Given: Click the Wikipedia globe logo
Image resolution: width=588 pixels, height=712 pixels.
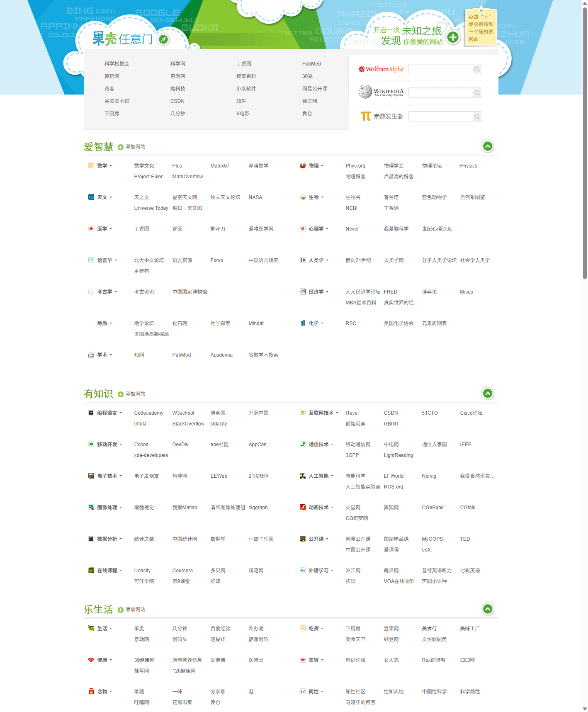Looking at the screenshot, I should tap(365, 92).
